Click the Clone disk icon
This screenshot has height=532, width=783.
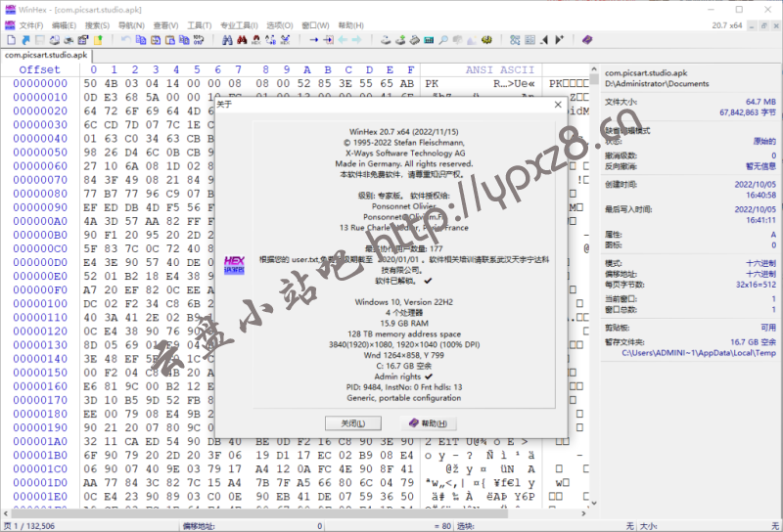[x=400, y=40]
